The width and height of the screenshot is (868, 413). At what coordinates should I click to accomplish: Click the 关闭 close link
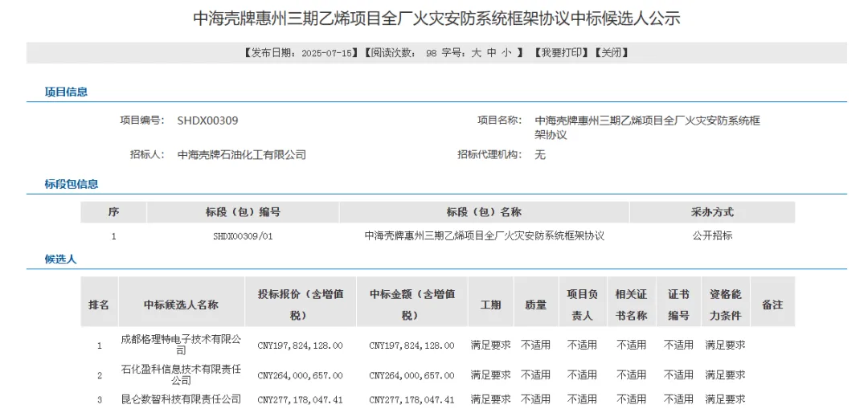click(x=612, y=53)
